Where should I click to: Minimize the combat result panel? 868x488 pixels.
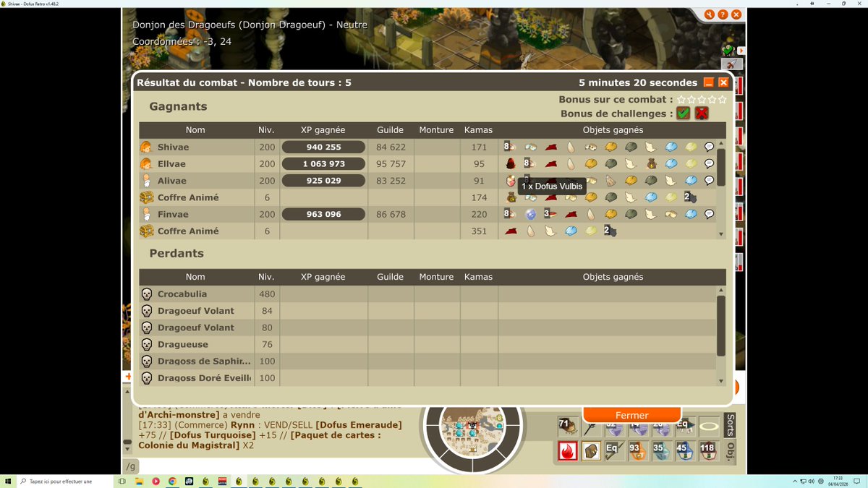pyautogui.click(x=709, y=82)
